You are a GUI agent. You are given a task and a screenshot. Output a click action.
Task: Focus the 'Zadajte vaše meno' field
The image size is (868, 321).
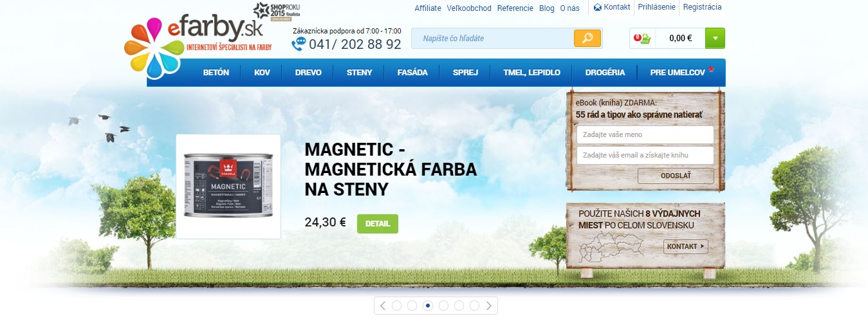pos(645,135)
